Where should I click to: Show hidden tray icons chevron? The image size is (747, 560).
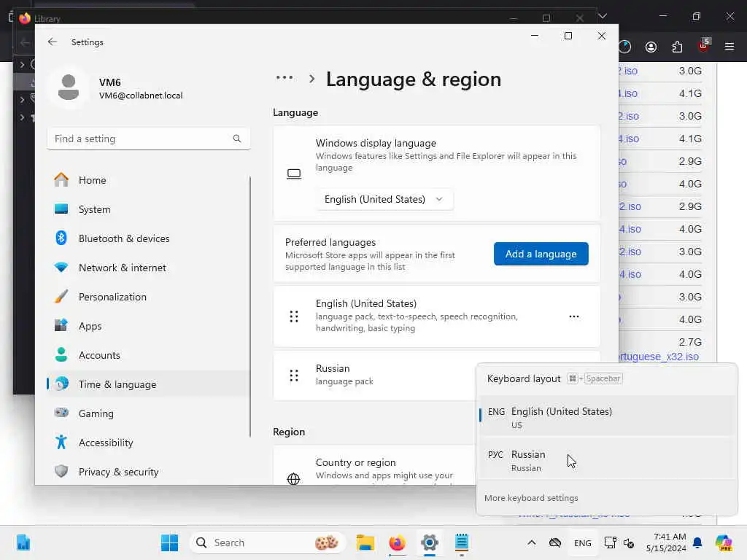pos(532,542)
